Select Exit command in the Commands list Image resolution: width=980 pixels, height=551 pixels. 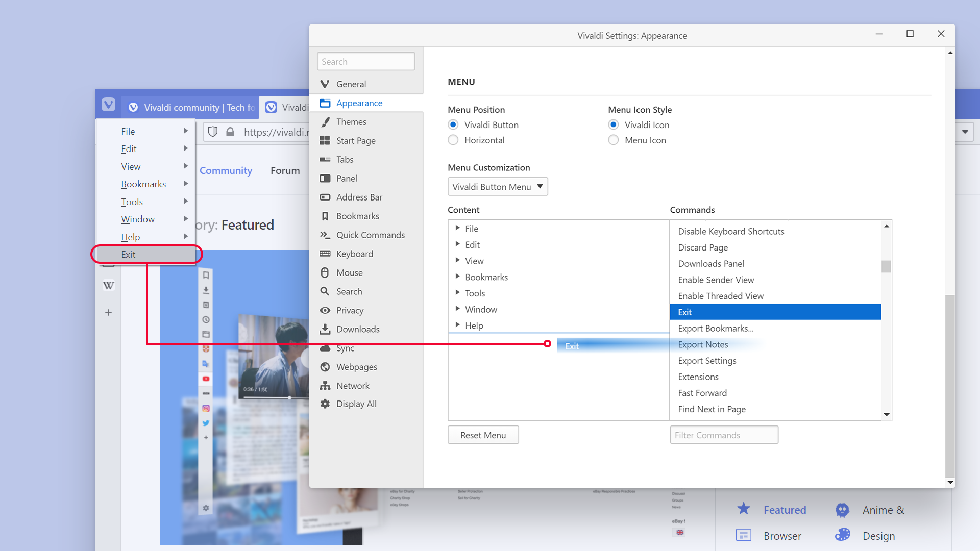[x=775, y=312]
